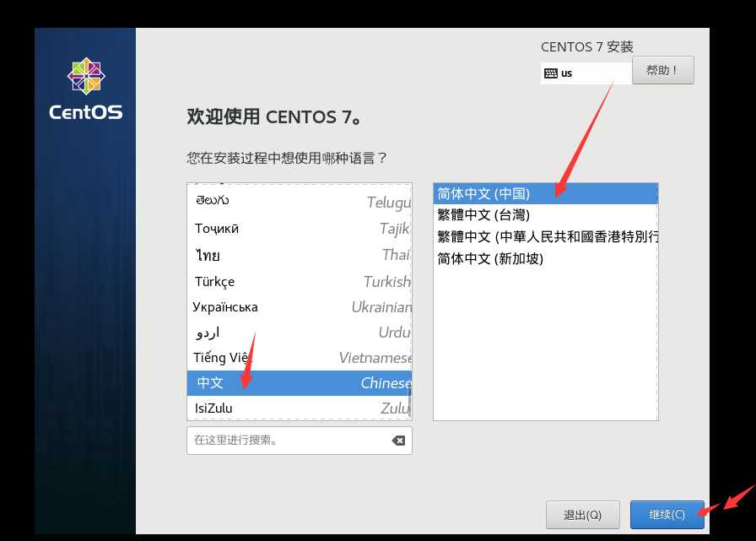
Task: Click the keyboard layout icon beside "us"
Action: pos(551,74)
